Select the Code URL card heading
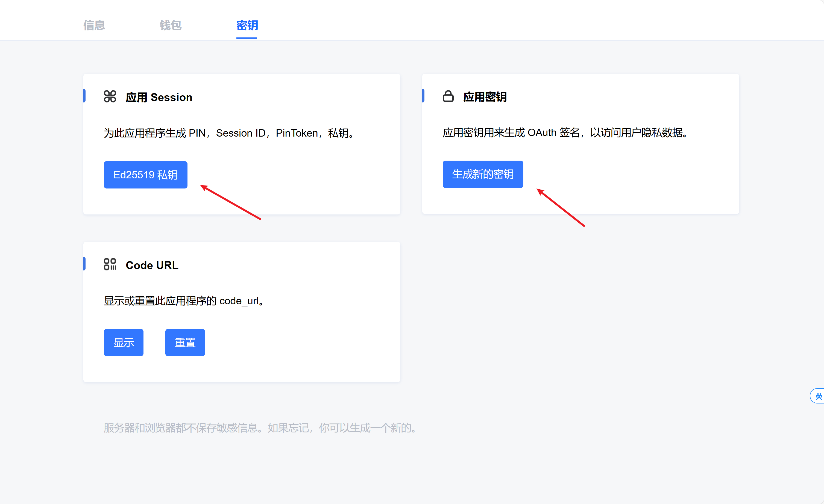 (152, 265)
